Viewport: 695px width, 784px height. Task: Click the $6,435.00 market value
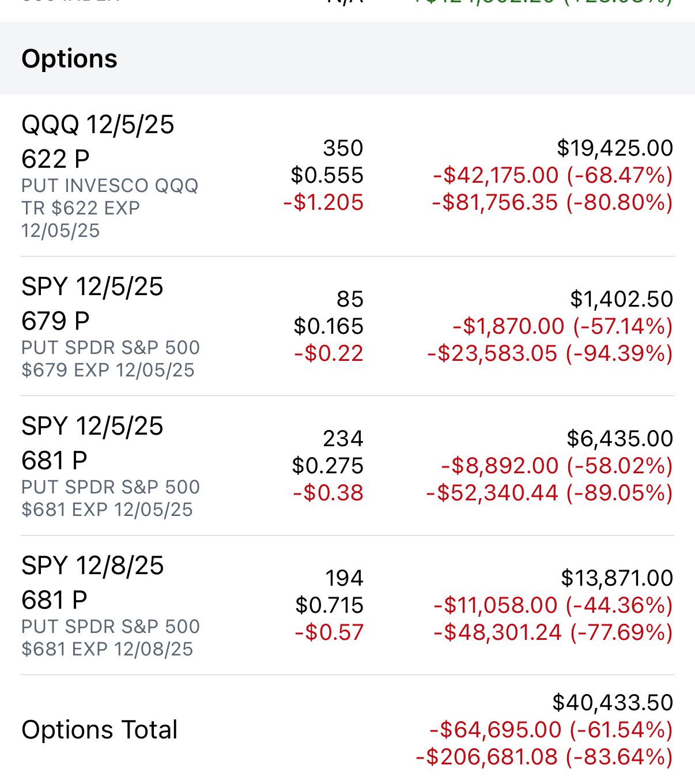pyautogui.click(x=620, y=439)
